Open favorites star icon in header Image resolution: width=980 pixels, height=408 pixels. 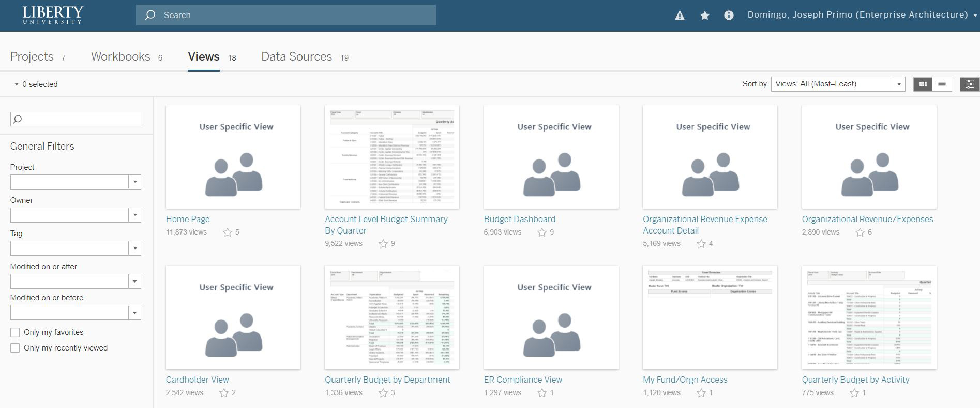point(704,16)
